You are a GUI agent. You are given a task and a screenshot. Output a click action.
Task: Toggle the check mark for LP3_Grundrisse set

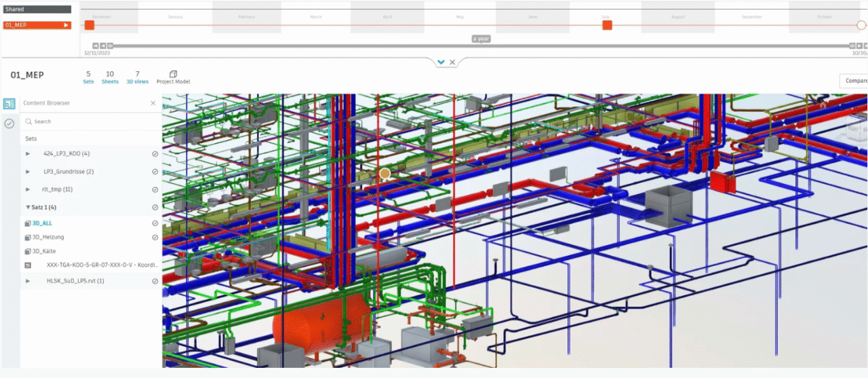(x=155, y=172)
